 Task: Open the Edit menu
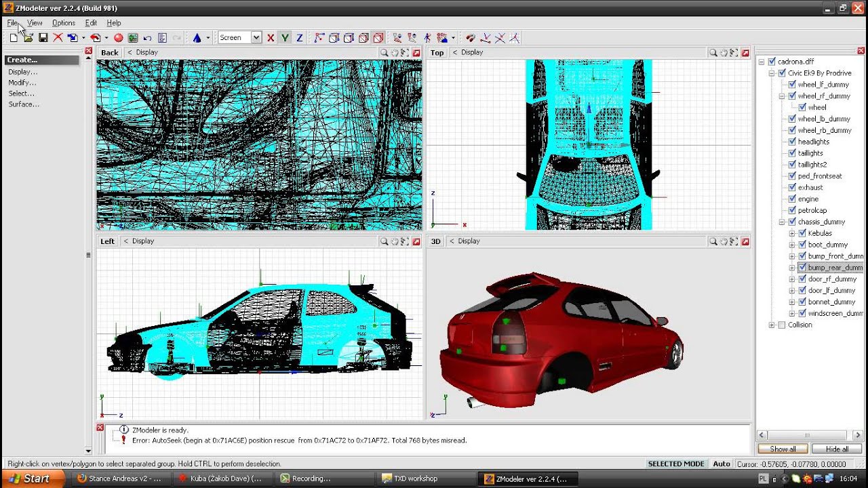coord(91,23)
